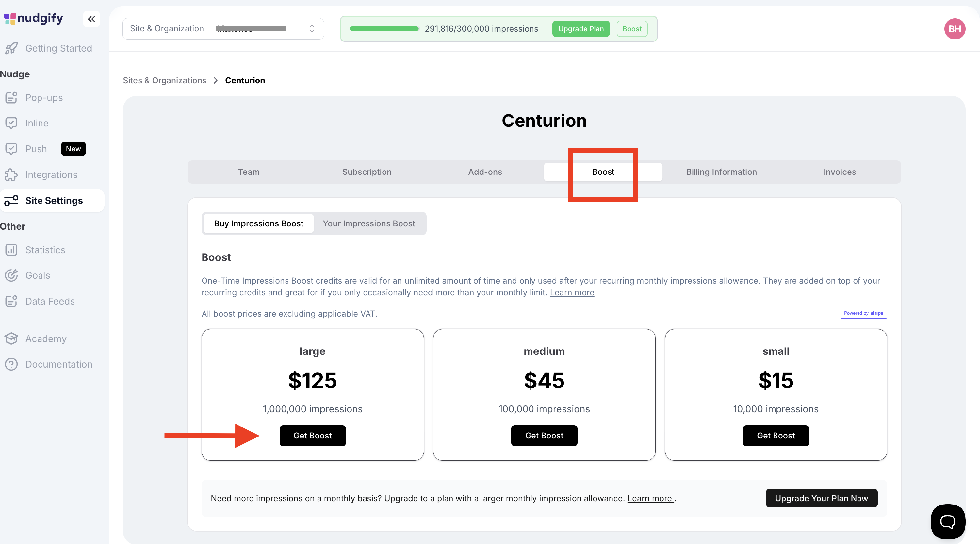Open Pop-ups from the sidebar icon

coord(11,98)
